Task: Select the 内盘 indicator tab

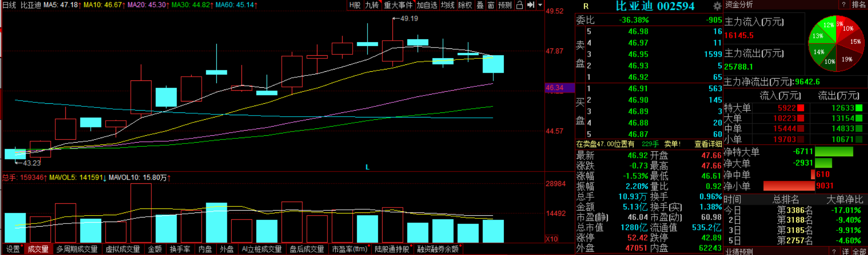Action: pos(205,249)
